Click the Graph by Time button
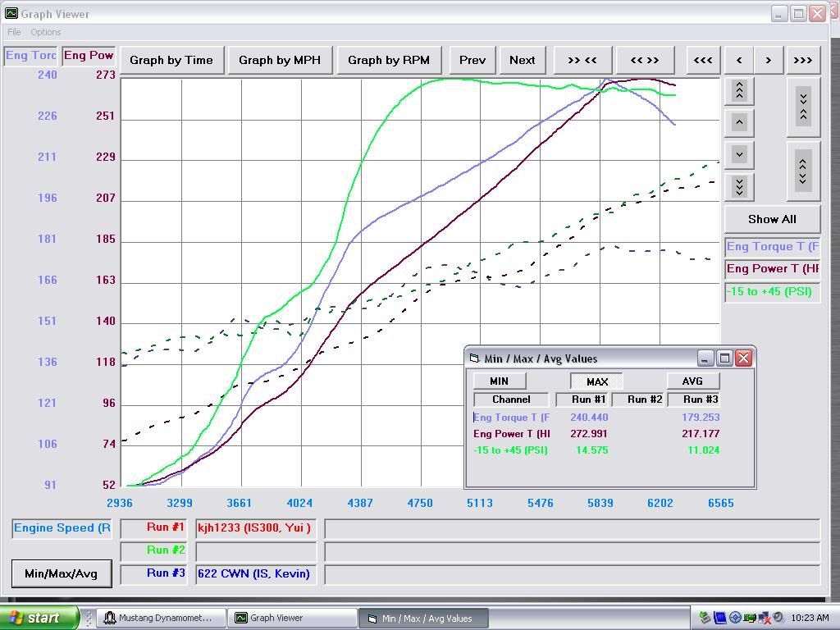 coord(171,60)
